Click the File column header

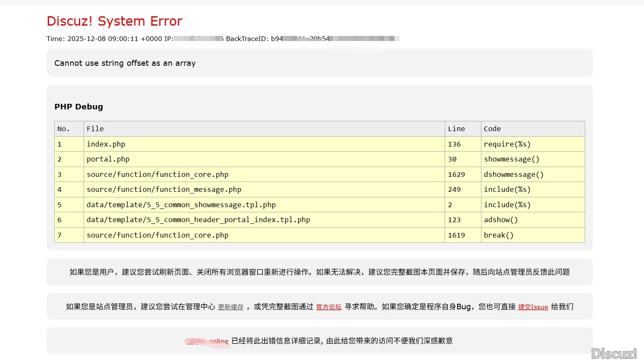[x=95, y=129]
